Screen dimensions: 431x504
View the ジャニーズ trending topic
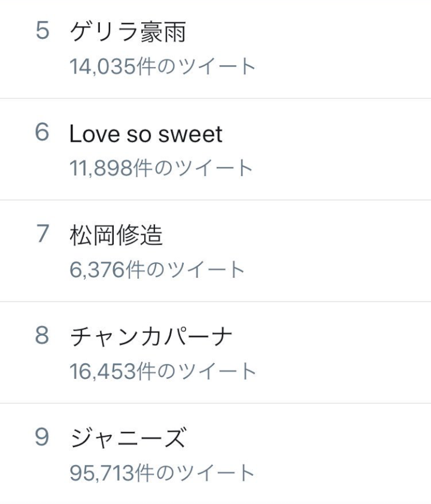point(128,439)
